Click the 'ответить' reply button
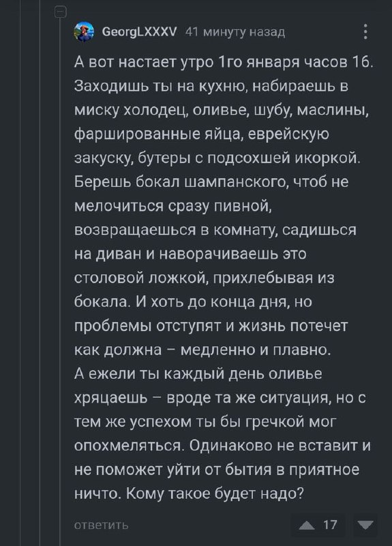Image resolution: width=392 pixels, height=546 pixels. click(x=102, y=525)
